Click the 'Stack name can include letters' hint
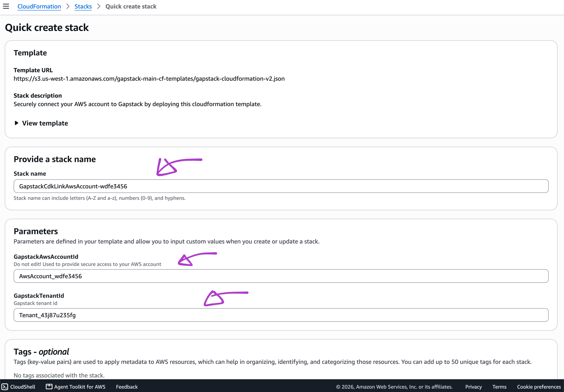 click(x=100, y=198)
